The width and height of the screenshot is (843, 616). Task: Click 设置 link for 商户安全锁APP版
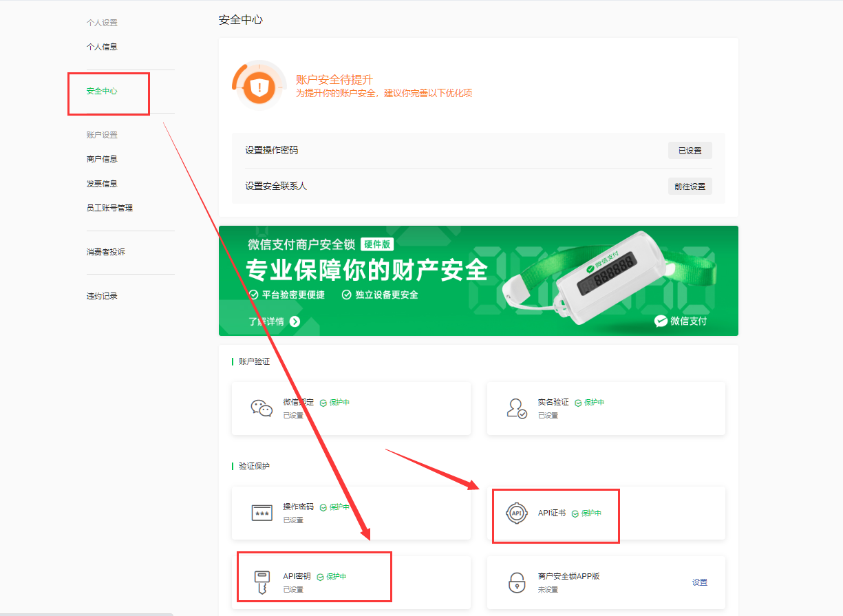pyautogui.click(x=700, y=582)
